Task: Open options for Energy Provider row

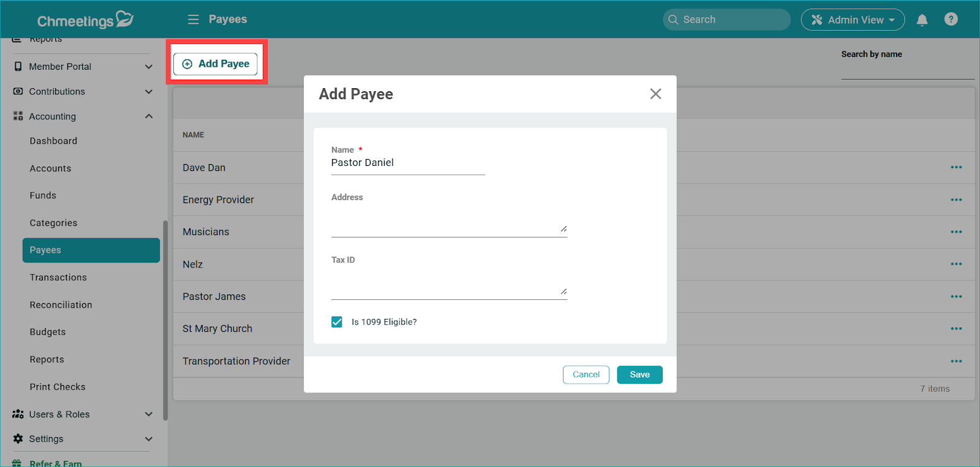Action: pos(956,200)
